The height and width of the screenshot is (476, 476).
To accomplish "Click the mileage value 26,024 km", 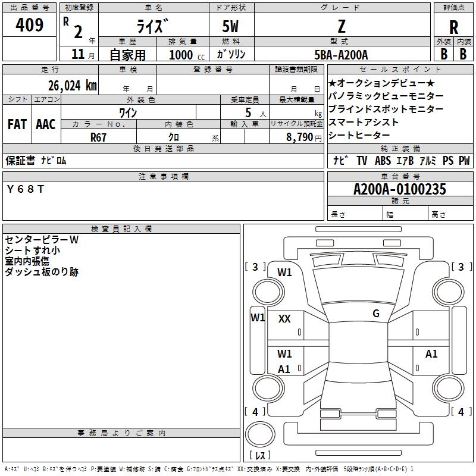I will [x=73, y=86].
